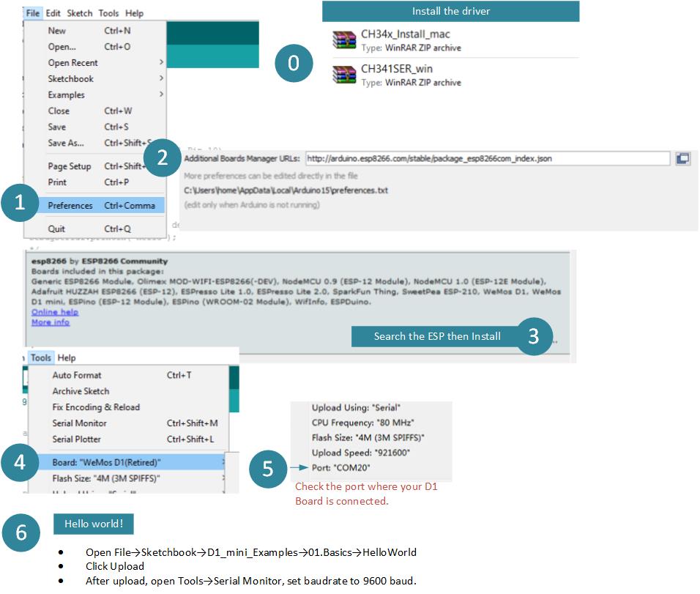The height and width of the screenshot is (594, 700).
Task: Select the Upload Using: "Serial" entry
Action: click(356, 408)
